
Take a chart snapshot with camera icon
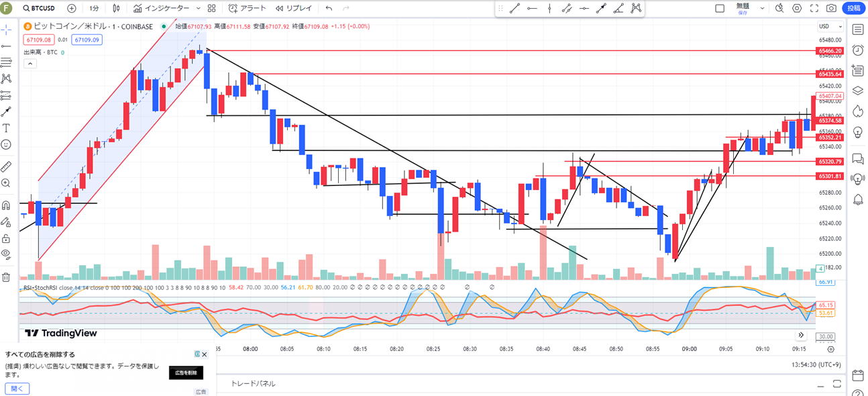pos(831,9)
